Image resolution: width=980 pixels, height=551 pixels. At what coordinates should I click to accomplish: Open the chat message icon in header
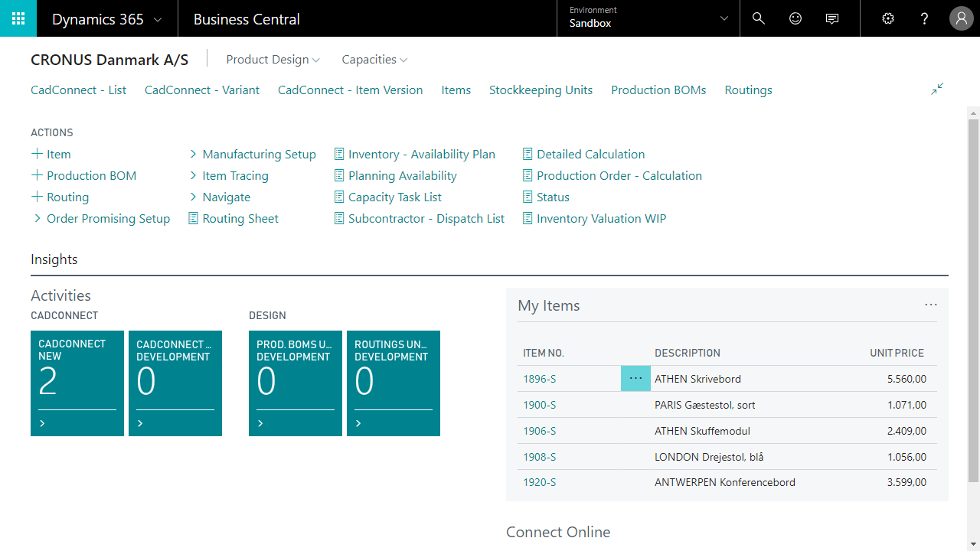coord(832,18)
